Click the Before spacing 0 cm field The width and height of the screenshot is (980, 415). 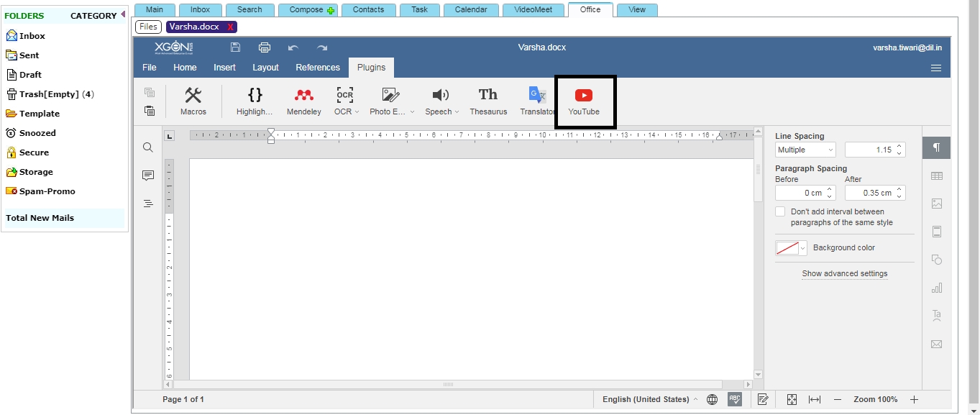[805, 193]
